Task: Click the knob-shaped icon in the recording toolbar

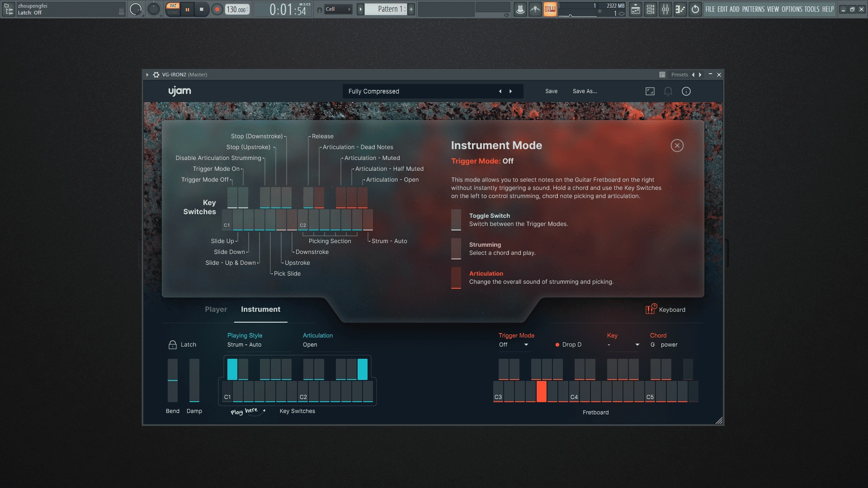Action: point(520,9)
